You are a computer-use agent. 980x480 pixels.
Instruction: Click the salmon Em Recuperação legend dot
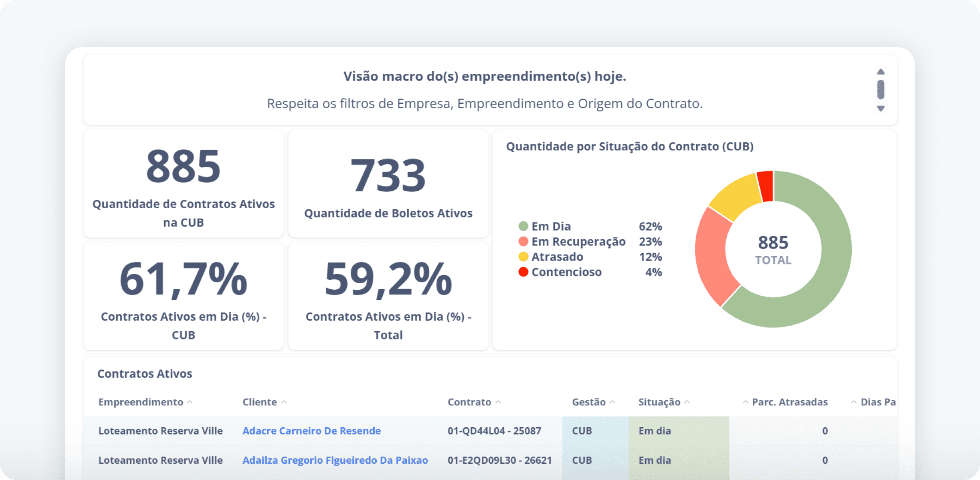pos(523,241)
